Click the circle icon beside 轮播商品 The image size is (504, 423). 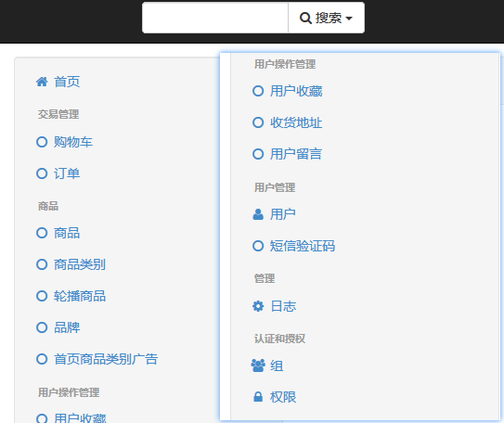pyautogui.click(x=42, y=296)
